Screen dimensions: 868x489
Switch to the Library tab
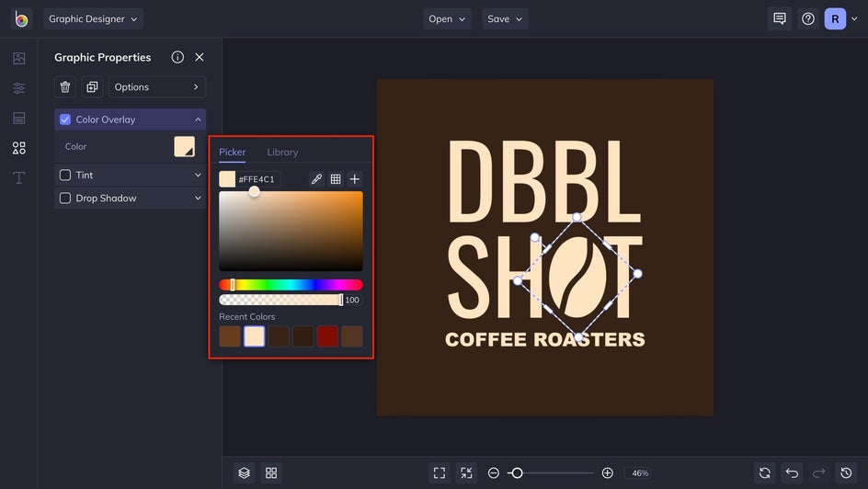click(282, 152)
